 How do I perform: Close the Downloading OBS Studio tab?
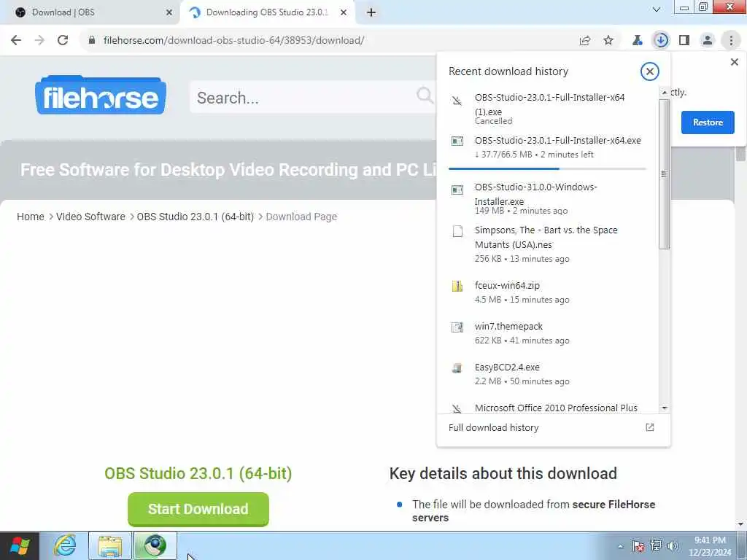pyautogui.click(x=344, y=13)
